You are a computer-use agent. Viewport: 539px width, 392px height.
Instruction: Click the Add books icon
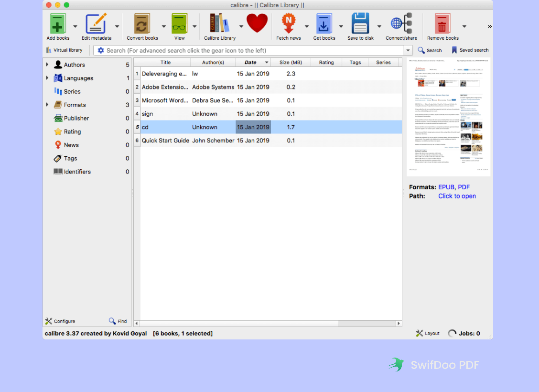click(x=58, y=23)
